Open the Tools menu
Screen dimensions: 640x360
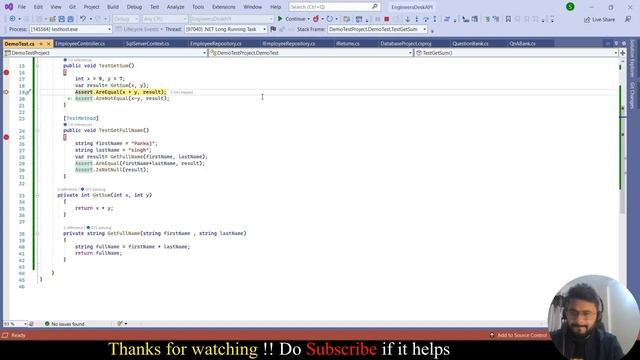198,7
